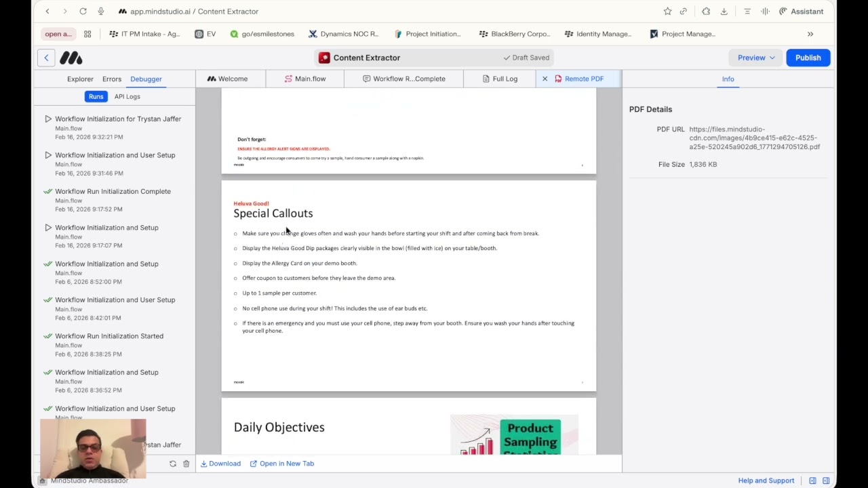868x488 pixels.
Task: Switch to the Explorer panel tab
Action: (x=80, y=79)
